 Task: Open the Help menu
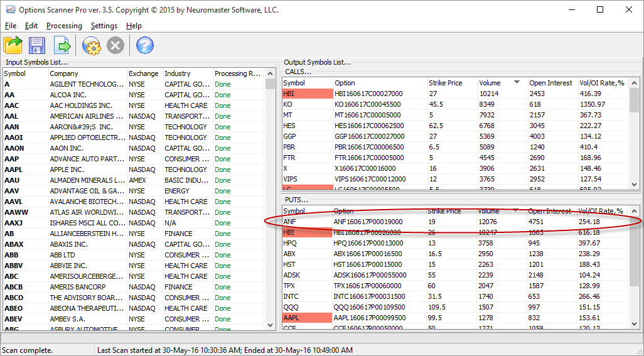(134, 26)
